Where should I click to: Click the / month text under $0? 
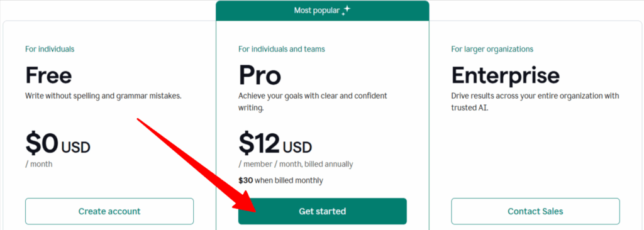coord(38,164)
